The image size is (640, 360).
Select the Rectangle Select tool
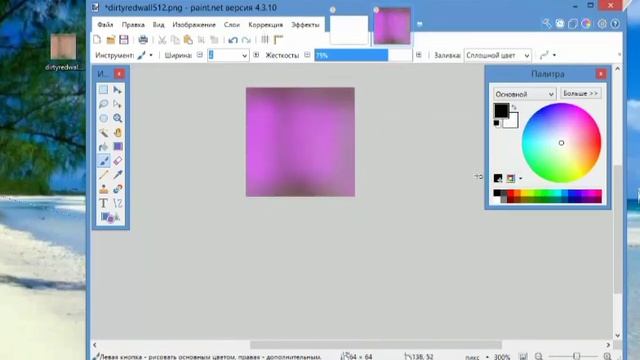103,90
